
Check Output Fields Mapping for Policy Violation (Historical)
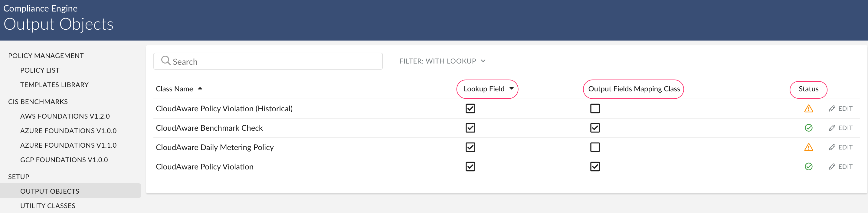click(595, 109)
